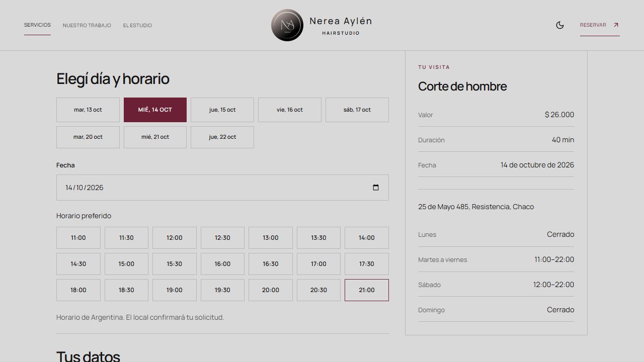Choose the 11:30 time slot

coord(126,238)
